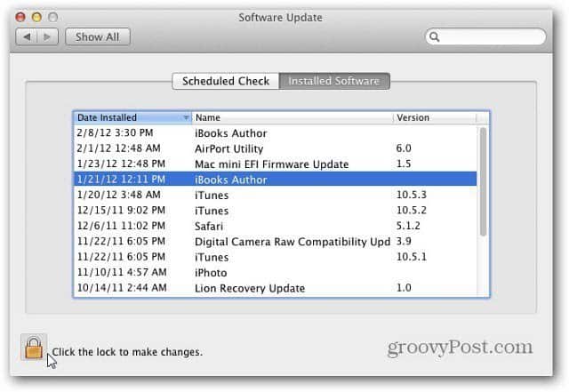Screen dimensions: 569x392
Task: Go forward with the right arrow button
Action: tap(47, 36)
